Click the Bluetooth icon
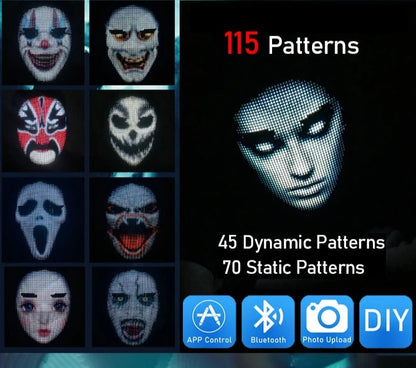This screenshot has width=416, height=368. [268, 322]
